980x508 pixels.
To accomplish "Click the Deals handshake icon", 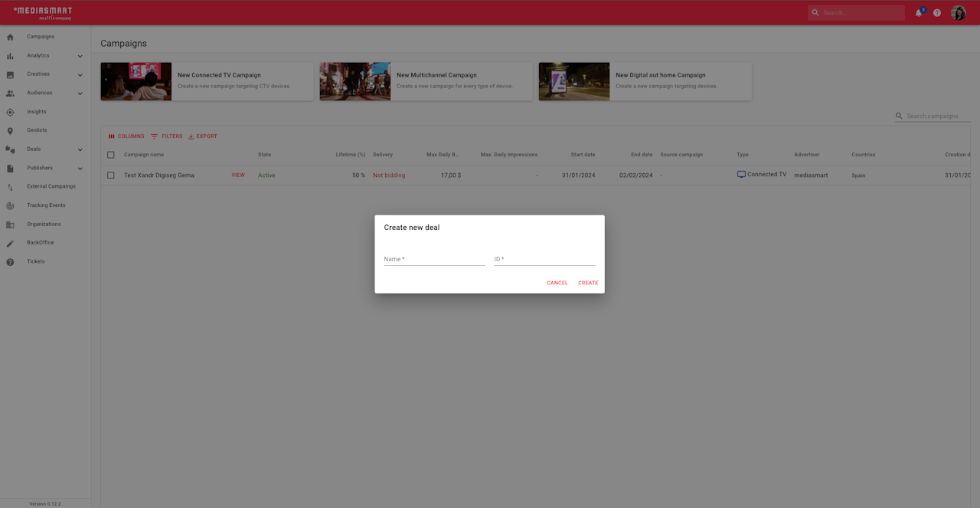I will click(10, 149).
